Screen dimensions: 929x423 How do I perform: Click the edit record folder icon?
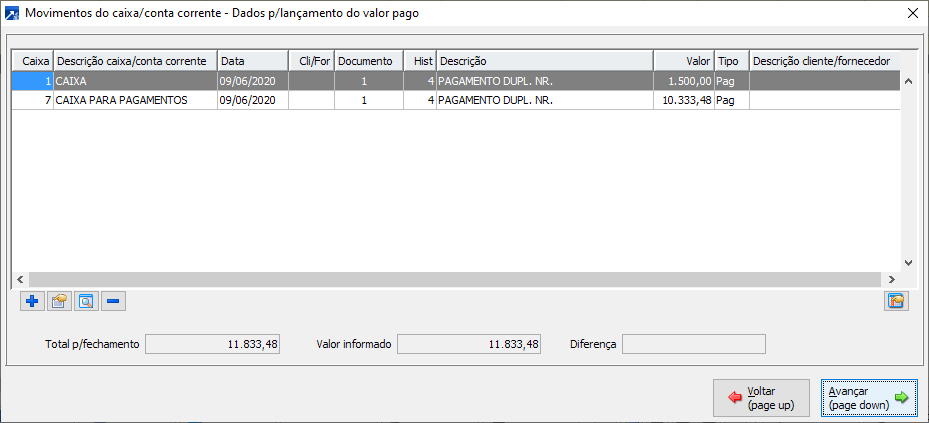point(59,302)
